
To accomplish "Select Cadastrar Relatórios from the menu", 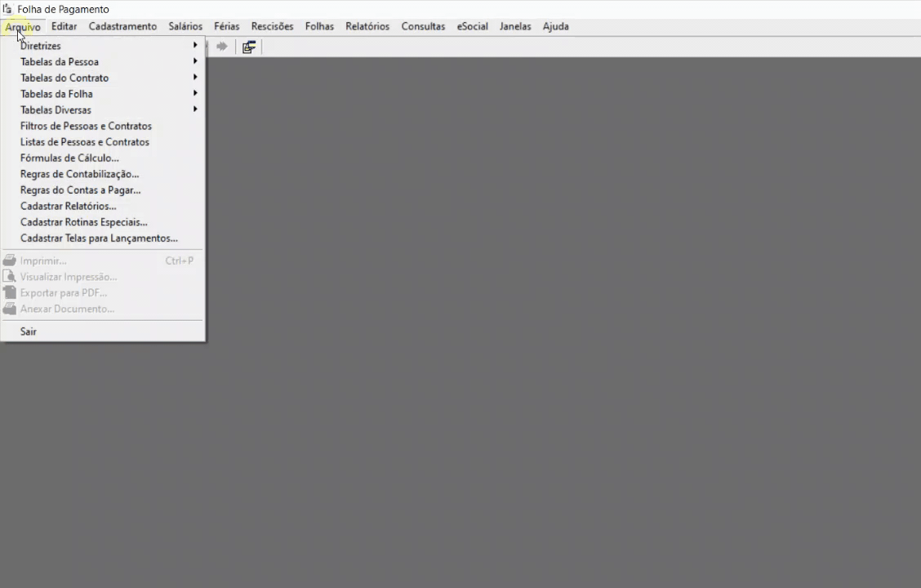I will tap(68, 206).
